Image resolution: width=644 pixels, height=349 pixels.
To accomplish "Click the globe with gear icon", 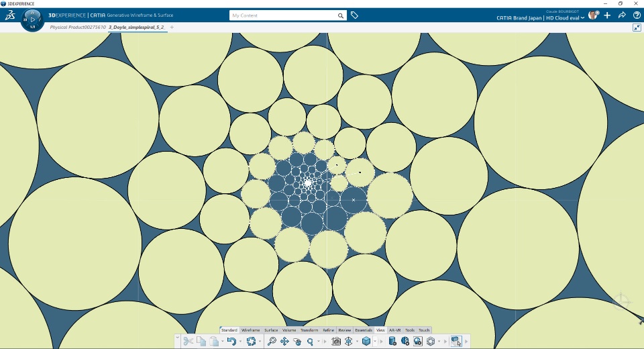I will (405, 341).
